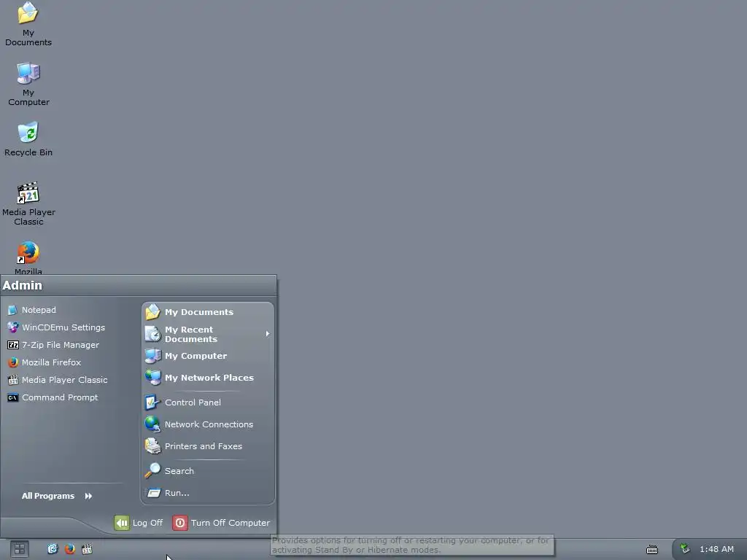The image size is (747, 560).
Task: Select Media Player Classic desktop shortcut
Action: pos(28,204)
